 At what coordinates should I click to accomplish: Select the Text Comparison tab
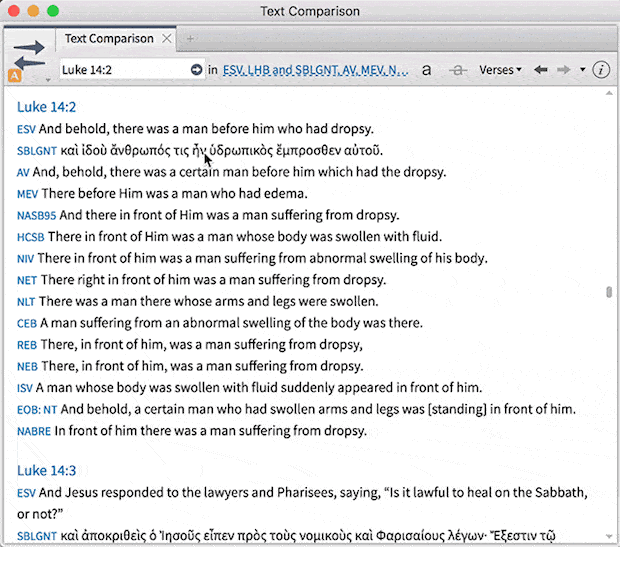tap(109, 39)
